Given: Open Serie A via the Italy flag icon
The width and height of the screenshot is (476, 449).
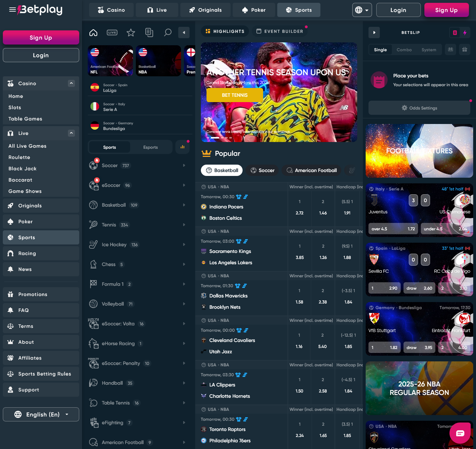Looking at the screenshot, I should click(x=95, y=107).
